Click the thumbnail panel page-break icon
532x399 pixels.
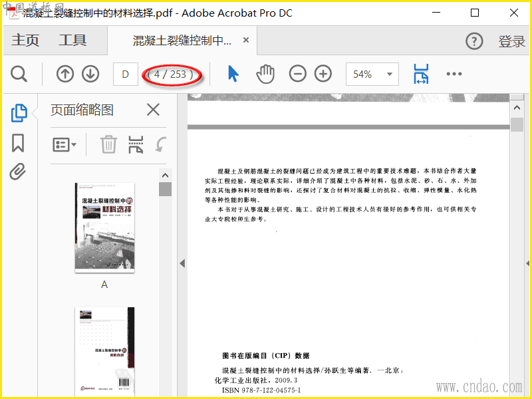click(x=136, y=144)
